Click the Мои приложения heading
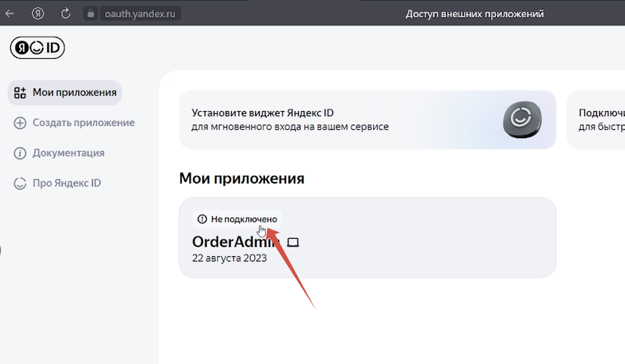The width and height of the screenshot is (625, 364). (x=242, y=178)
